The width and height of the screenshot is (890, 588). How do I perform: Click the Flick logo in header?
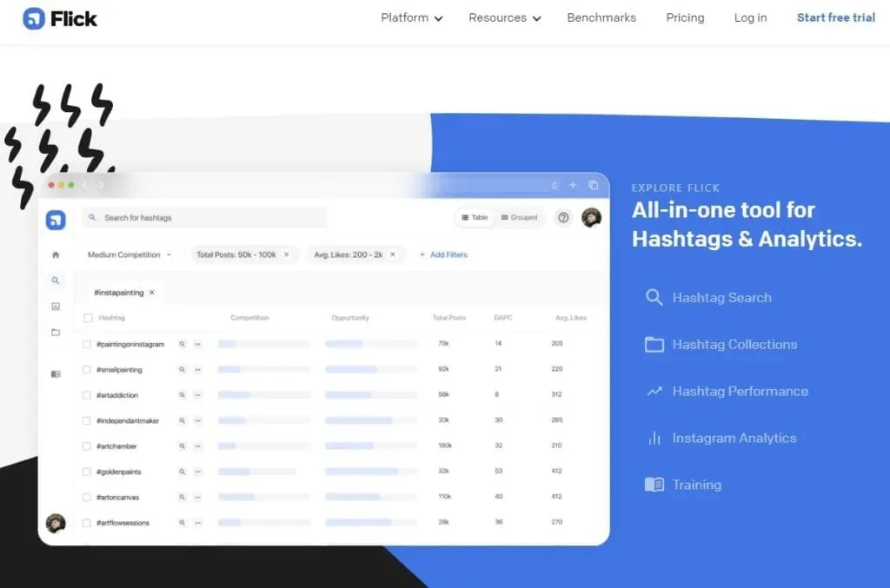pos(60,18)
